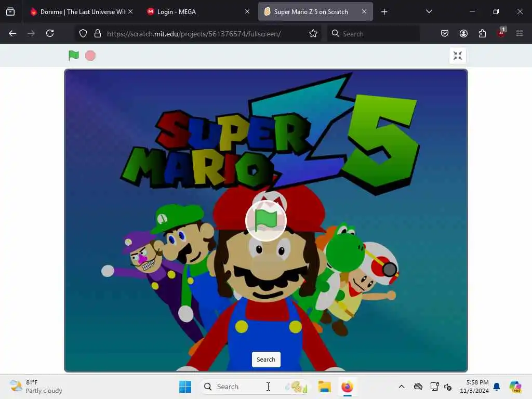
Task: Open the notifications bell icon
Action: pyautogui.click(x=497, y=387)
